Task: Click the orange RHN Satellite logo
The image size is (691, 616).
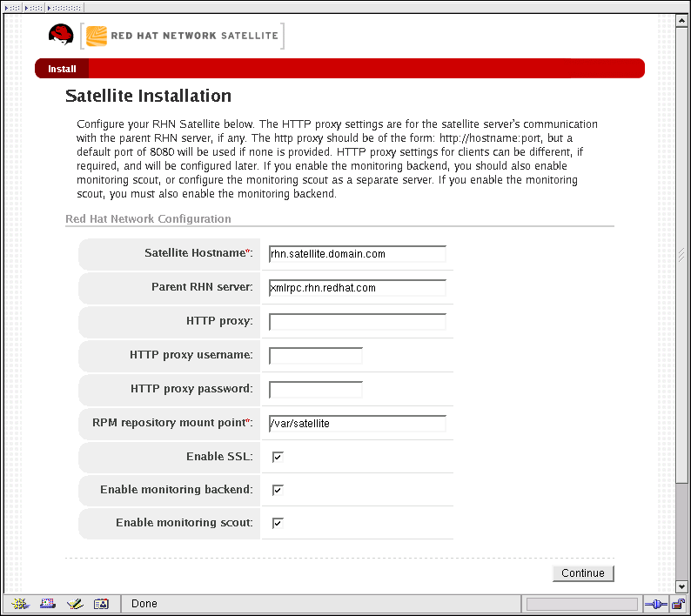Action: 96,37
